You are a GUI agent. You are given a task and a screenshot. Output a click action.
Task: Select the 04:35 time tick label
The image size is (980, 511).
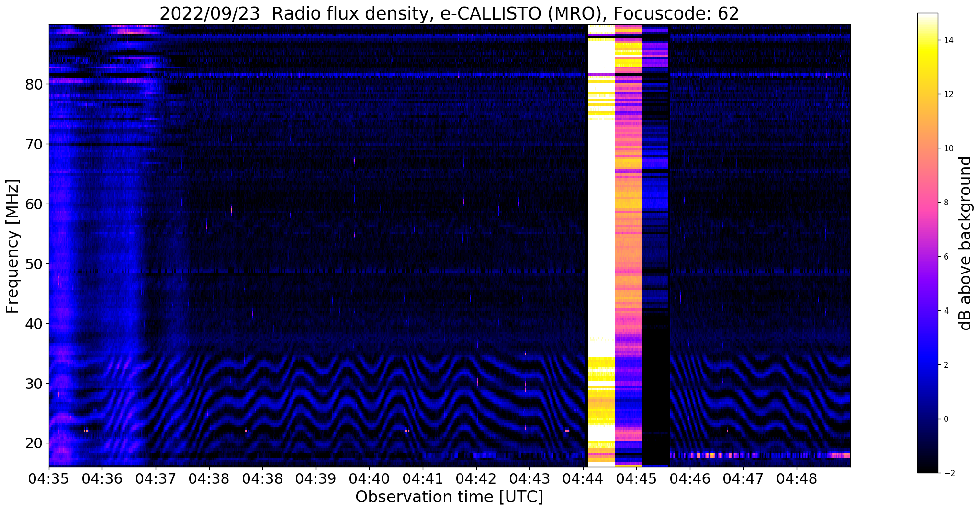(x=49, y=478)
